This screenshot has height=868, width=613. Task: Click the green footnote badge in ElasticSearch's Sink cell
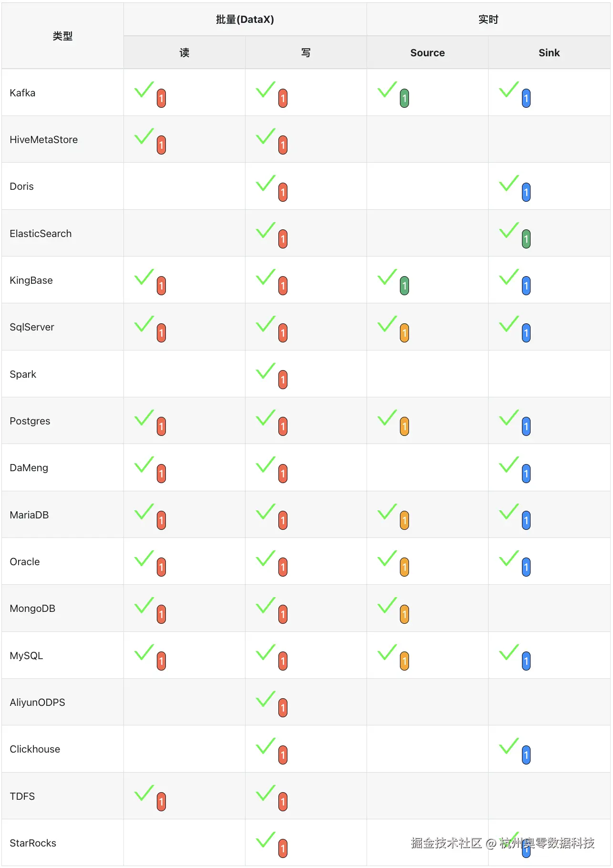526,239
